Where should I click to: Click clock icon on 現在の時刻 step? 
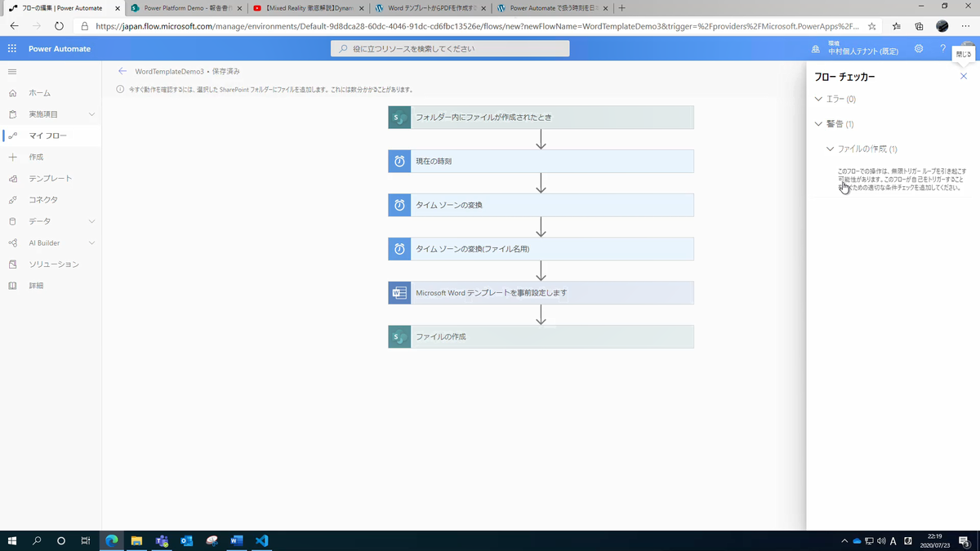click(x=399, y=162)
